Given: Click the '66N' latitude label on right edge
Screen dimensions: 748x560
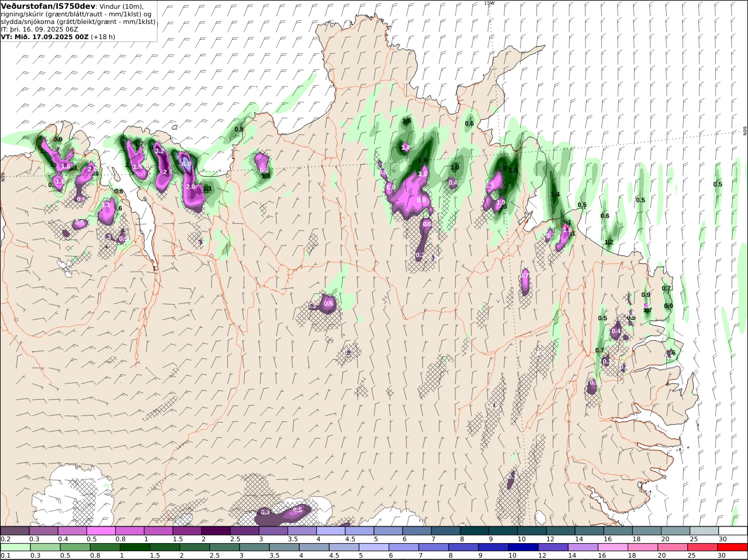Looking at the screenshot, I should point(745,132).
